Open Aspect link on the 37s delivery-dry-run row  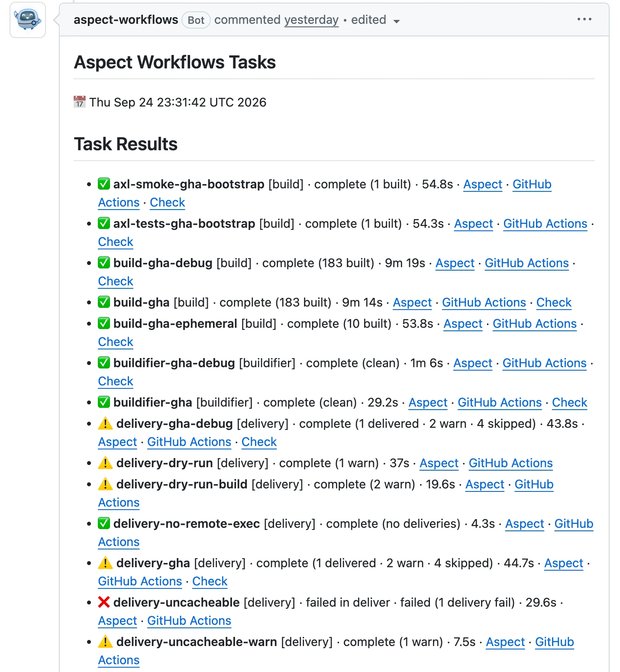[439, 463]
